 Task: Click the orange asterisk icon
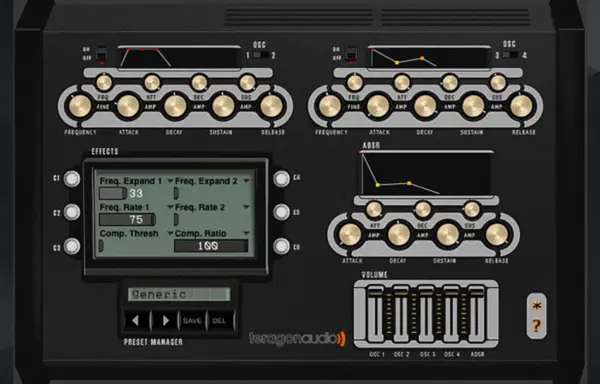coord(536,306)
